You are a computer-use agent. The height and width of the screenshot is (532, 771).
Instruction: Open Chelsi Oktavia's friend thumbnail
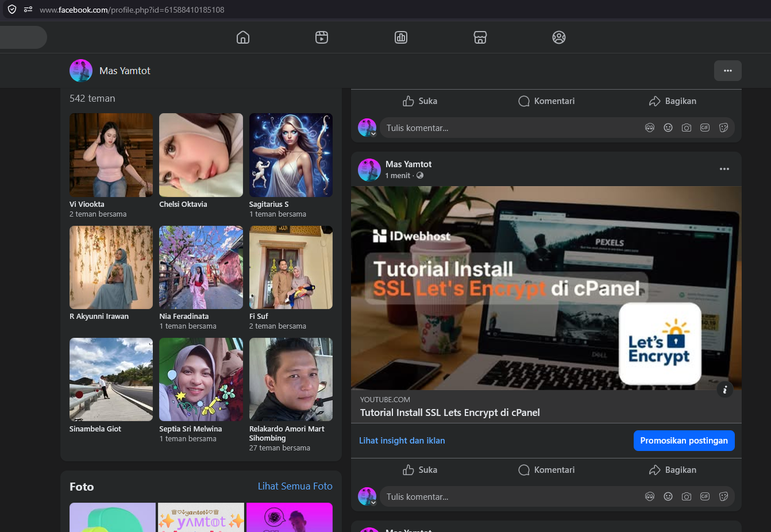[x=201, y=155]
